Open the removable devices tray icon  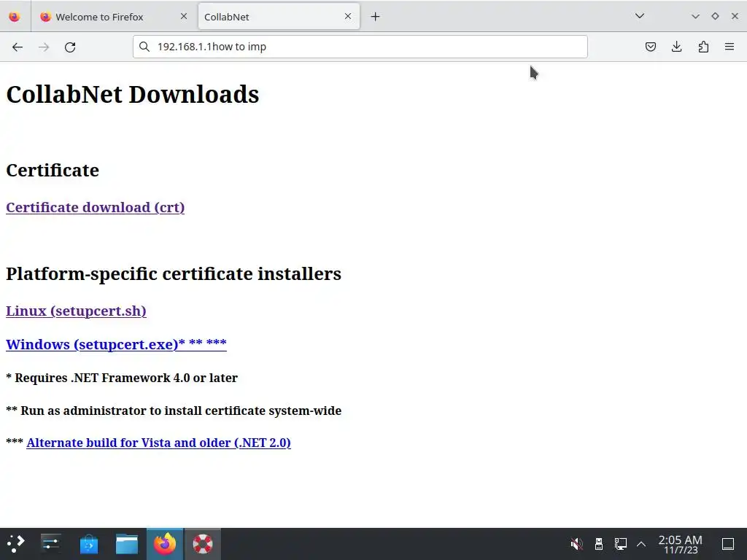(x=599, y=544)
